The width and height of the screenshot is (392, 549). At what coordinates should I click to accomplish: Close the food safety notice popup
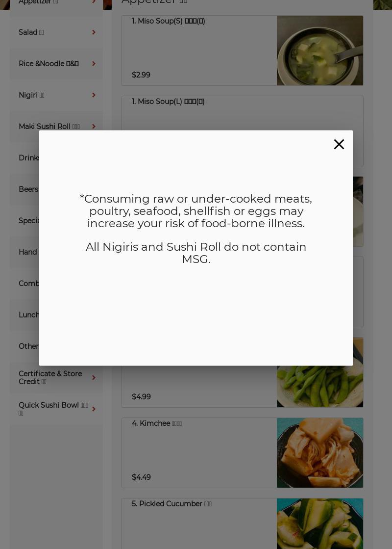coord(339,144)
